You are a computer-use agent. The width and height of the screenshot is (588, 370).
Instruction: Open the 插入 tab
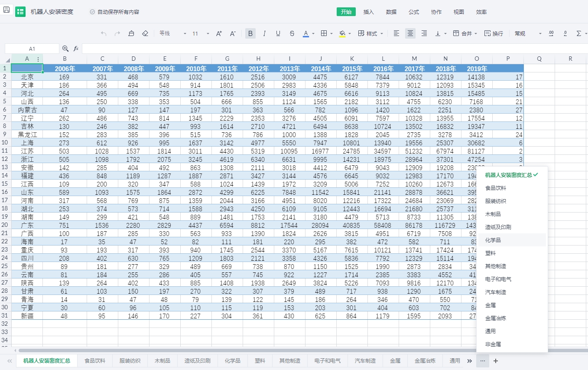369,12
